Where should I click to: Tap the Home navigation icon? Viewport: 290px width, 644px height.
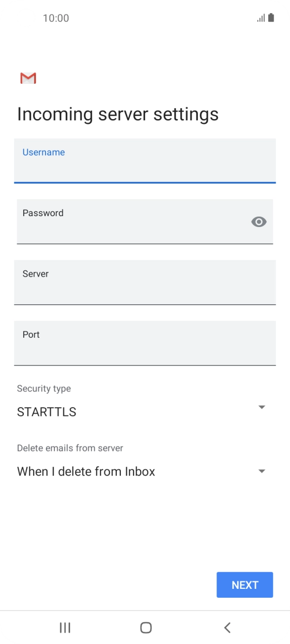click(145, 627)
